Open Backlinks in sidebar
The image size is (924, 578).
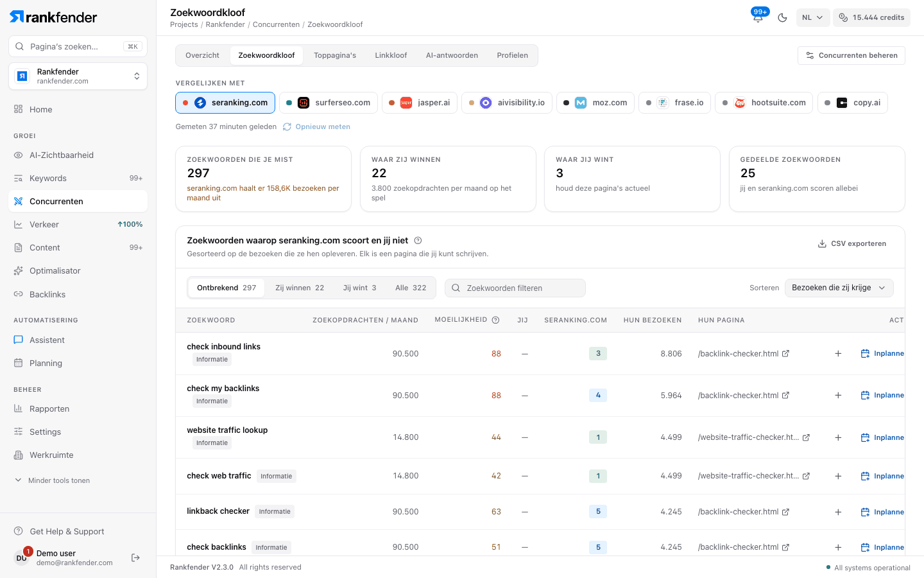click(78, 294)
